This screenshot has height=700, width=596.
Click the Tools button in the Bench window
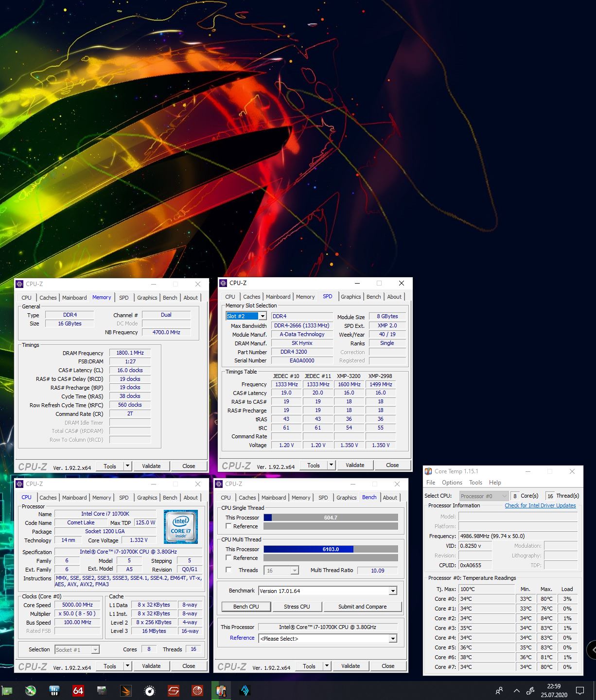click(309, 666)
